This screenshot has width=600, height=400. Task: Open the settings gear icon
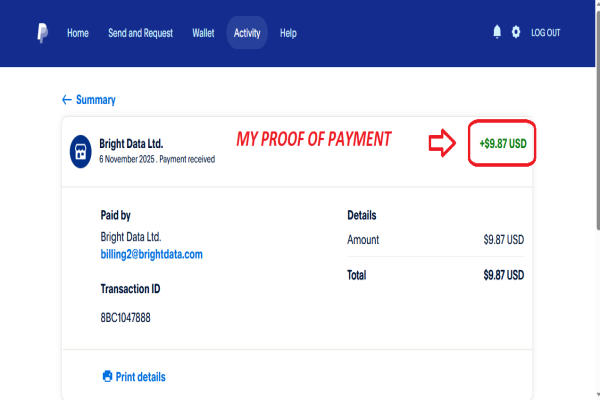(516, 32)
